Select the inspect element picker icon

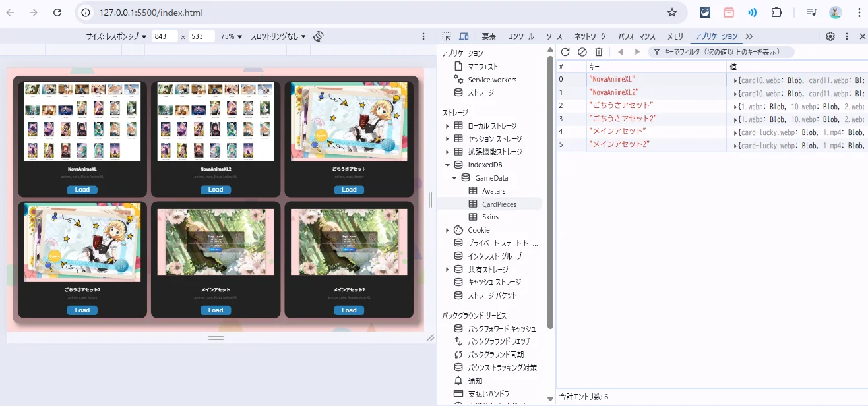tap(447, 36)
